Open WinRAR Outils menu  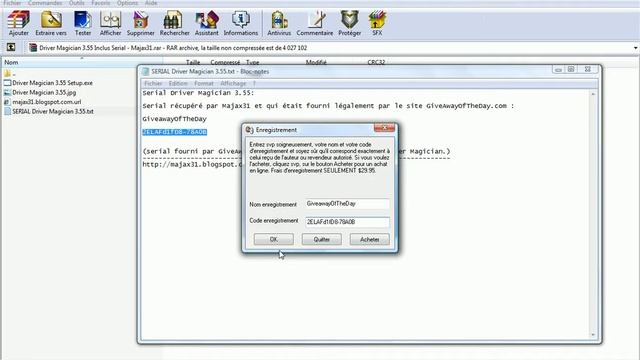click(x=77, y=3)
